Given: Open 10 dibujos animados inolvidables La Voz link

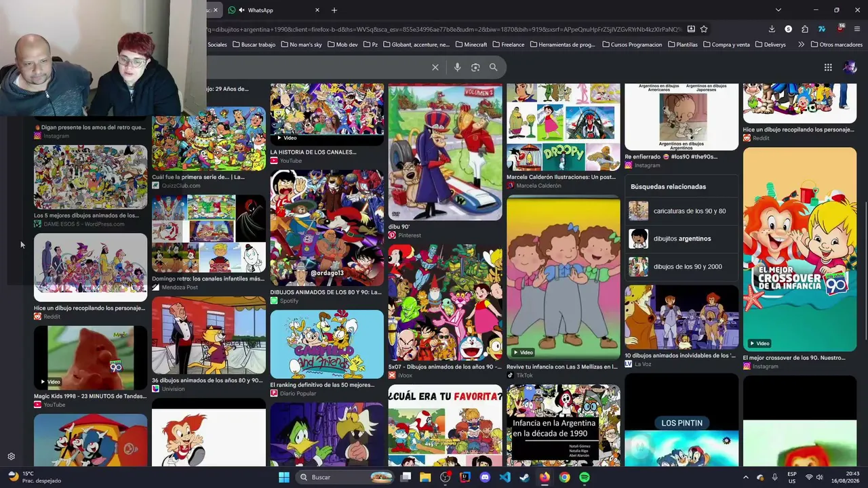Looking at the screenshot, I should coord(680,355).
